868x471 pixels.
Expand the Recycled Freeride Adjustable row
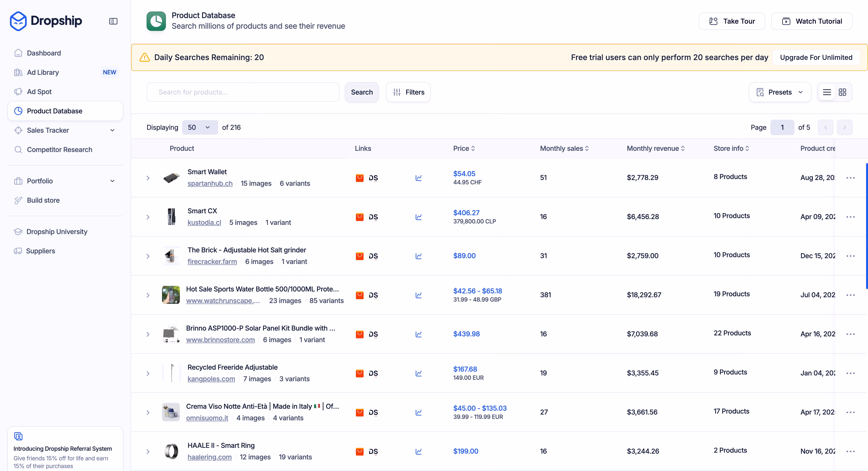click(148, 373)
